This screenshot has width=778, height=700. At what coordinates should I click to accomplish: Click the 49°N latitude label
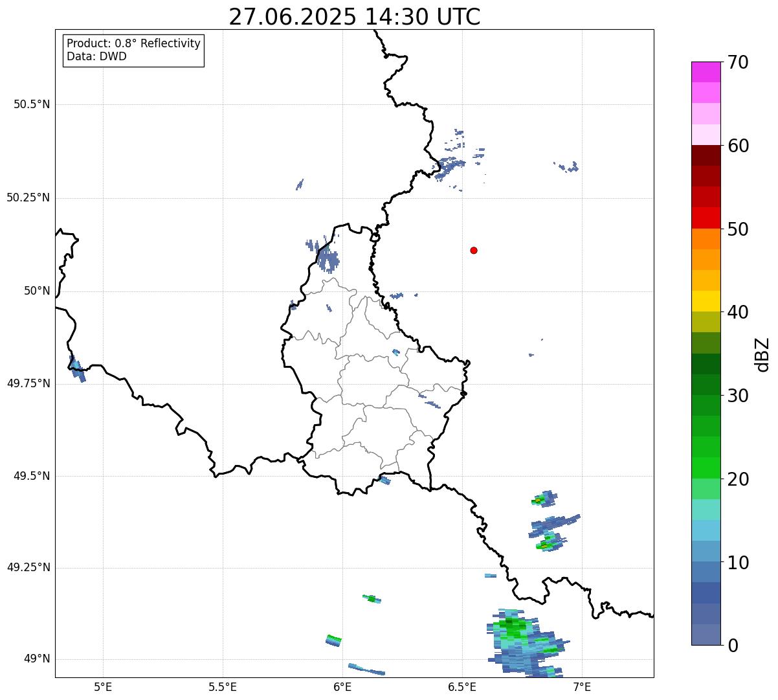[37, 659]
